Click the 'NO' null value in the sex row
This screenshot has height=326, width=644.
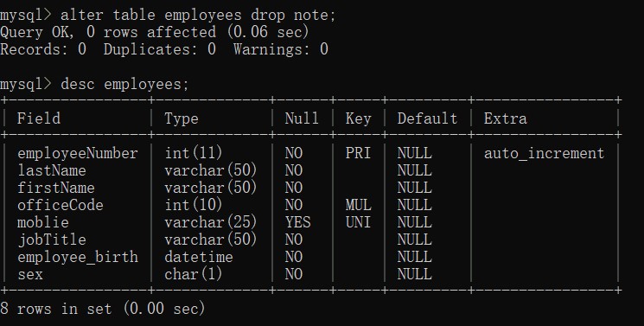pyautogui.click(x=294, y=274)
